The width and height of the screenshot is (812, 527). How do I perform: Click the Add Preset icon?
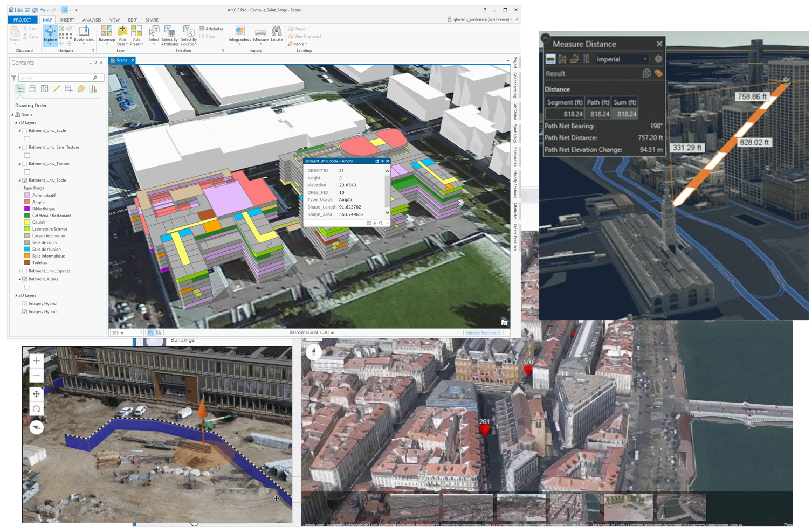coord(136,34)
